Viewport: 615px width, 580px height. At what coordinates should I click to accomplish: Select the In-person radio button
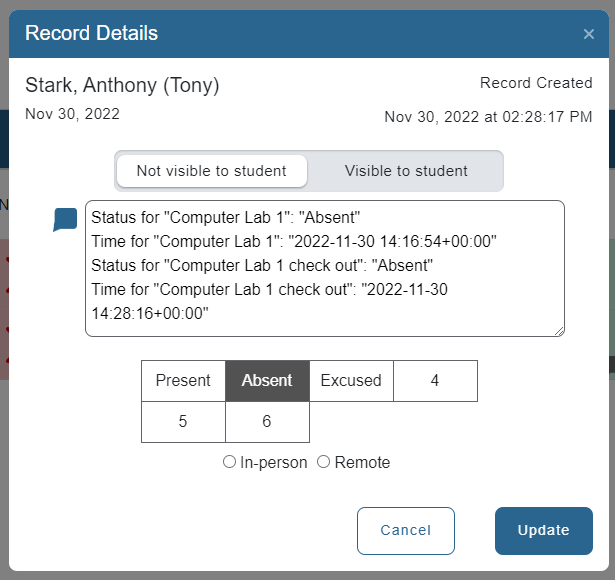coord(230,462)
